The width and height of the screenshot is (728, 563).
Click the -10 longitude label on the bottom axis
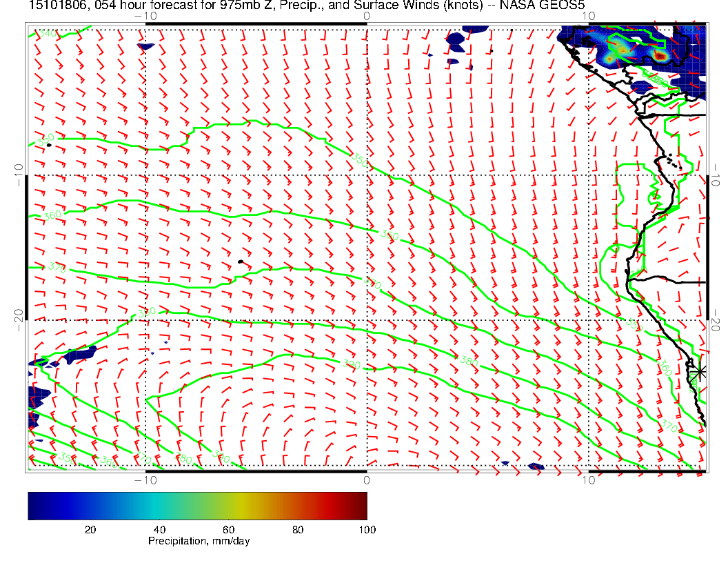tap(145, 480)
